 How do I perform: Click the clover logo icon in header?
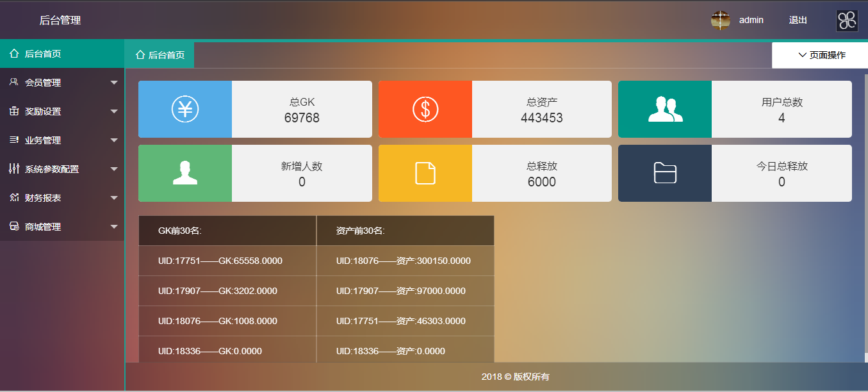point(847,20)
